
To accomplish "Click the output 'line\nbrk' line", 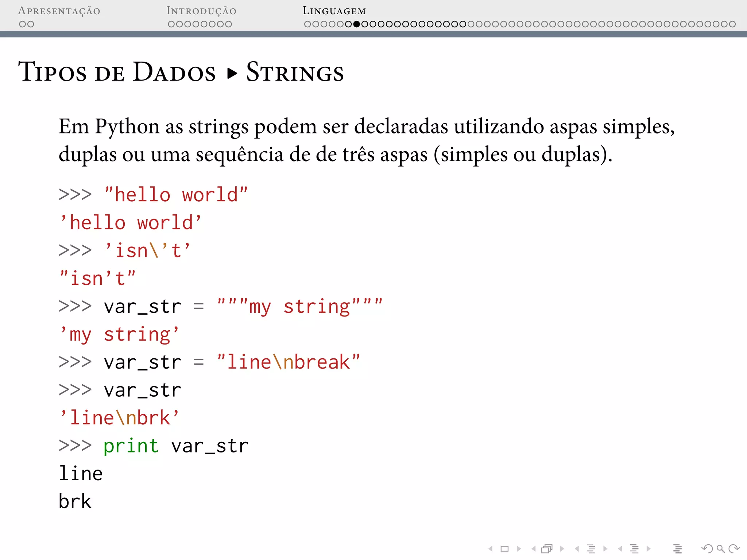I will [x=119, y=418].
